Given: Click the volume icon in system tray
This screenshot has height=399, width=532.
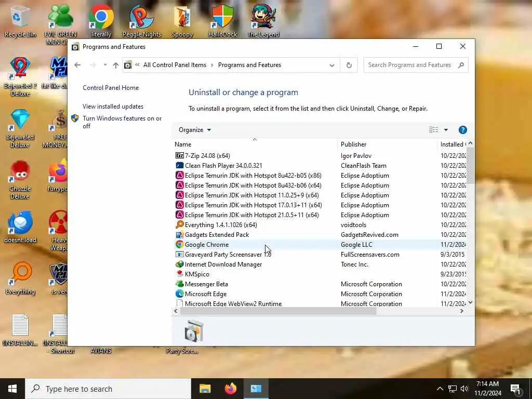Looking at the screenshot, I should (464, 389).
